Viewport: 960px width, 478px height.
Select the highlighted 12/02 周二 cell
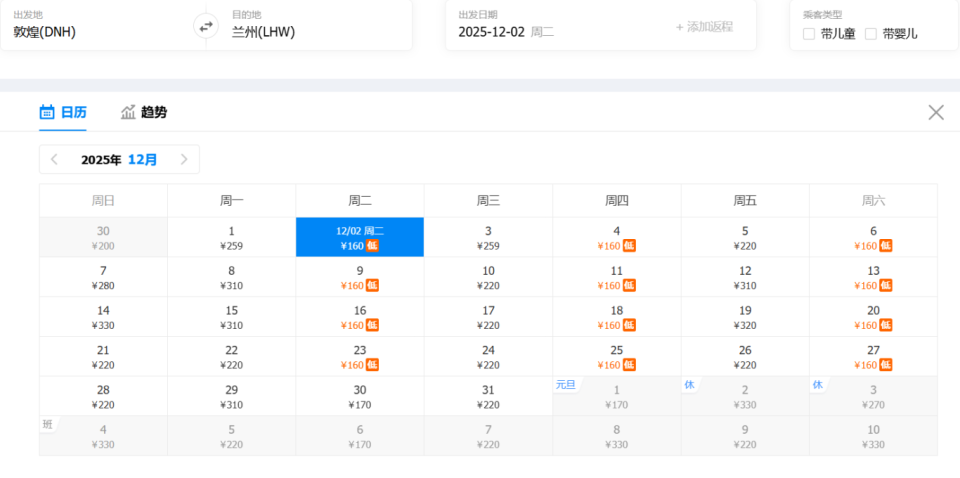click(x=360, y=237)
